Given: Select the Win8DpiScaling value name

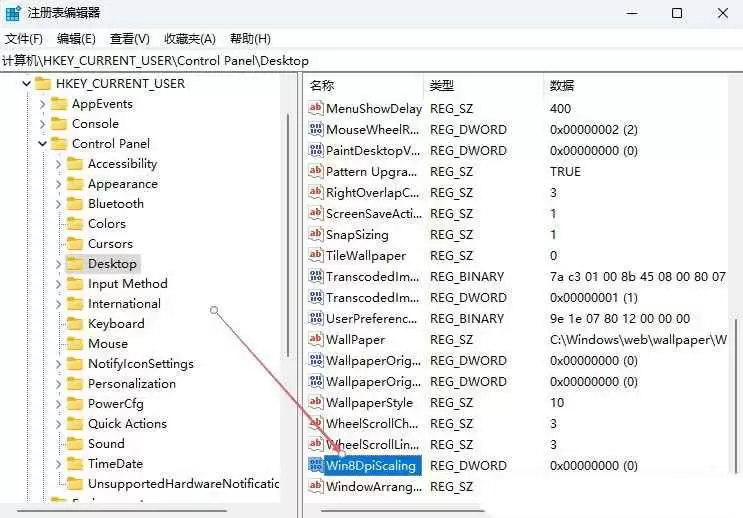Looking at the screenshot, I should tap(372, 465).
